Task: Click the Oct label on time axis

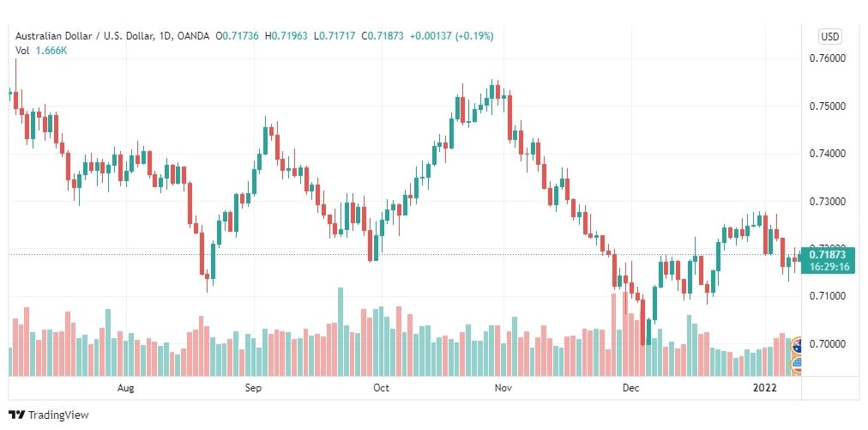Action: [x=381, y=388]
